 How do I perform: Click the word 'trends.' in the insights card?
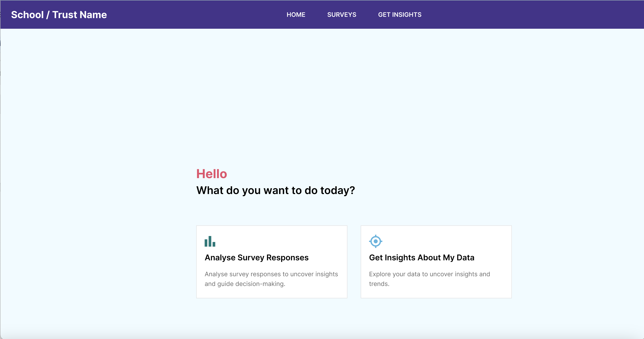[379, 284]
